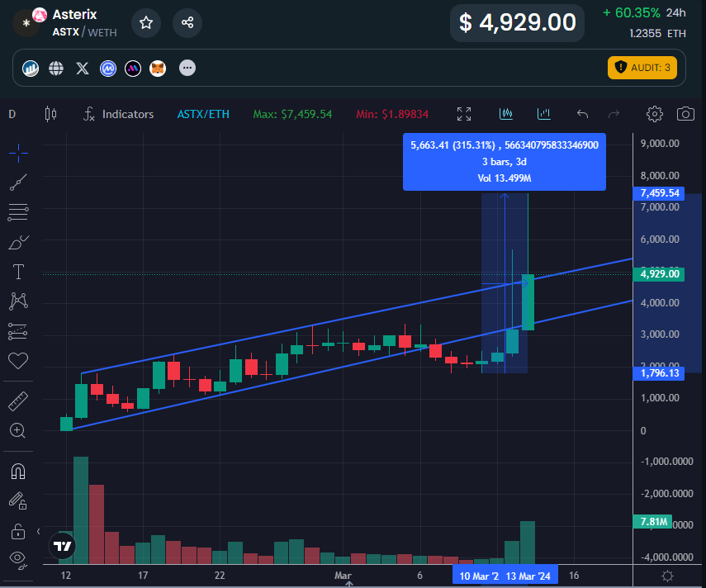Click the 1,796.13 price axis label
Viewport: 706px width, 588px height.
659,373
